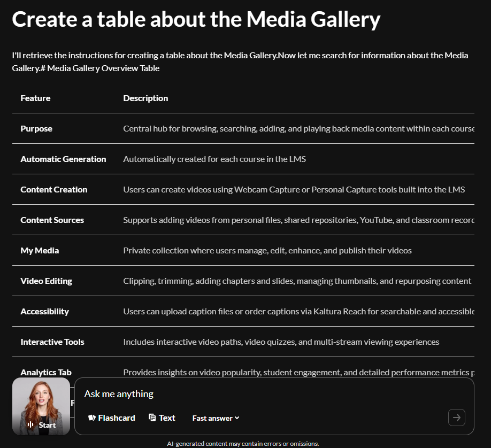Type in the Ask me anything field
This screenshot has width=491, height=448.
[262, 394]
